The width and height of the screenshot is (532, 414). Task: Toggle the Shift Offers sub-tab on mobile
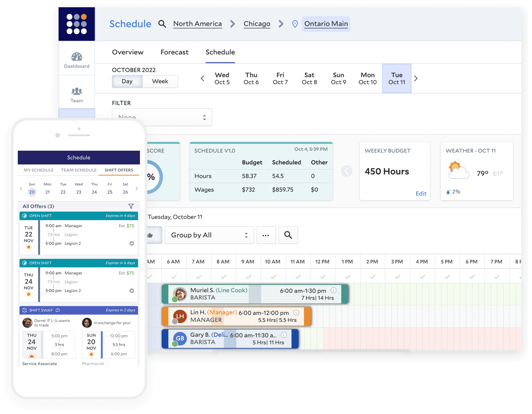coord(118,170)
